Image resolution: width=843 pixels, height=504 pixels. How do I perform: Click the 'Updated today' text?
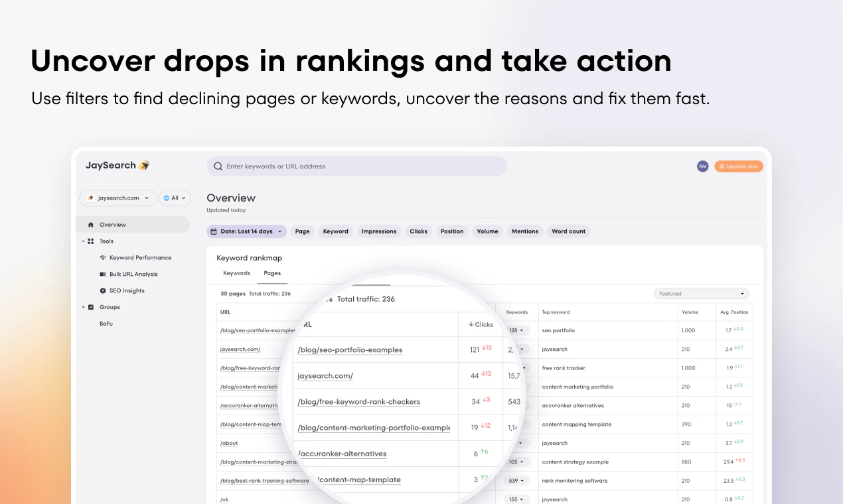pos(226,210)
